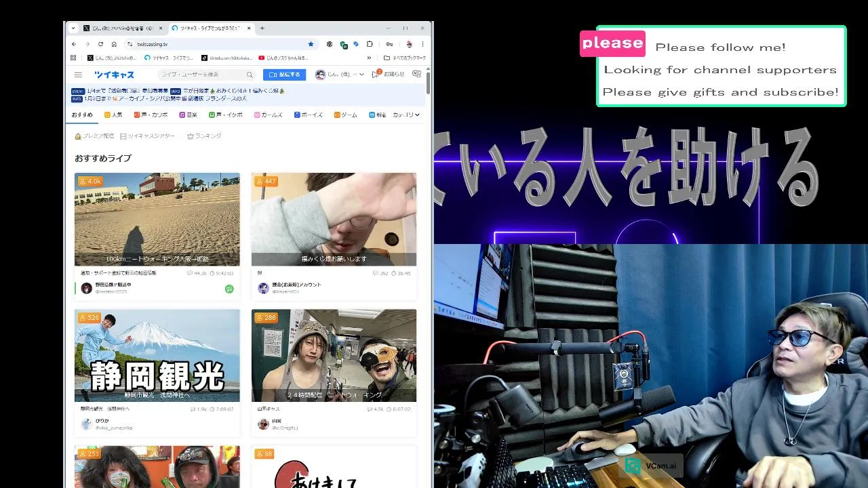868x488 pixels.
Task: Open the live thumbnail with 447 viewers
Action: (x=334, y=219)
